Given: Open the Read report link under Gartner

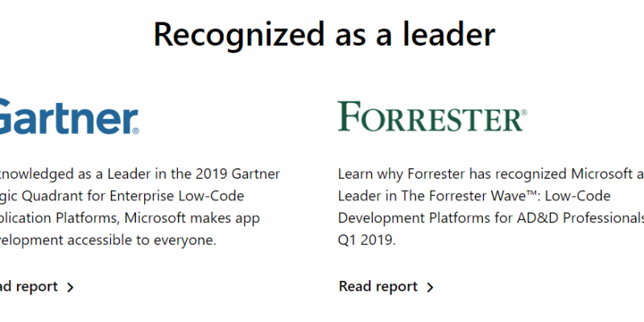Looking at the screenshot, I should tap(37, 287).
